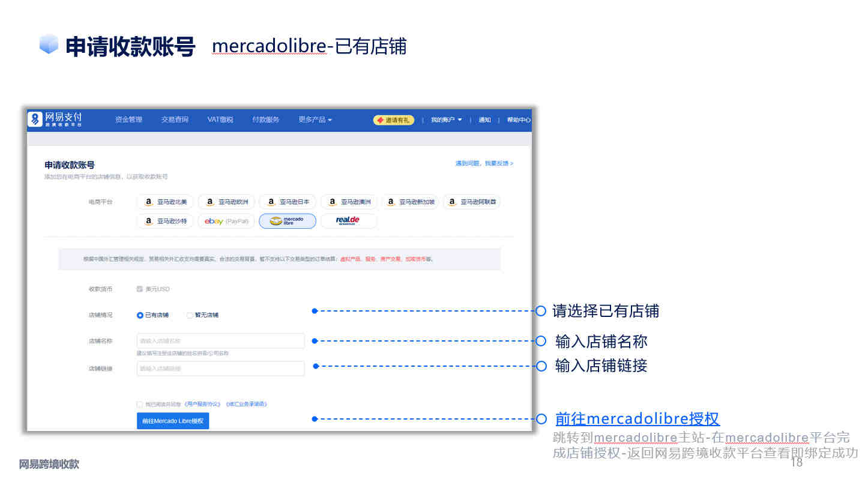868x482 pixels.
Task: Select the 已有店铺 radio button
Action: tap(140, 315)
